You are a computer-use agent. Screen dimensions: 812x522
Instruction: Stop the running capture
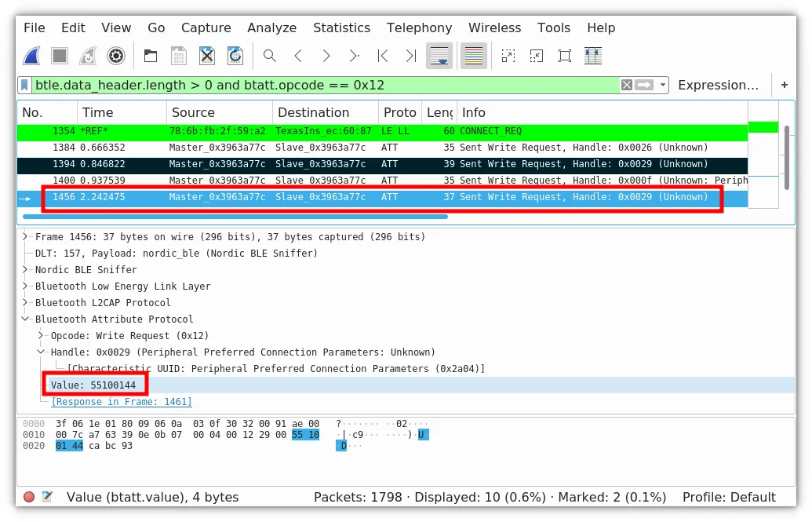60,56
